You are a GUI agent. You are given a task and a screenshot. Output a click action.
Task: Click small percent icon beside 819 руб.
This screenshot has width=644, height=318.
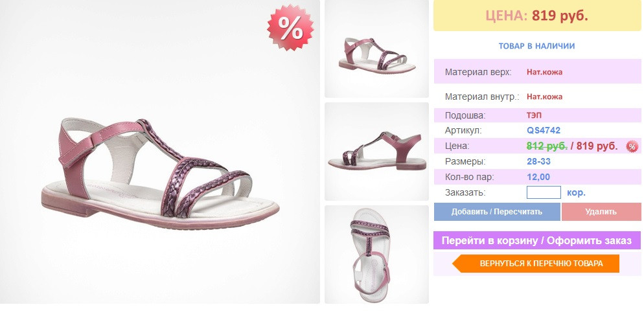[x=632, y=146]
